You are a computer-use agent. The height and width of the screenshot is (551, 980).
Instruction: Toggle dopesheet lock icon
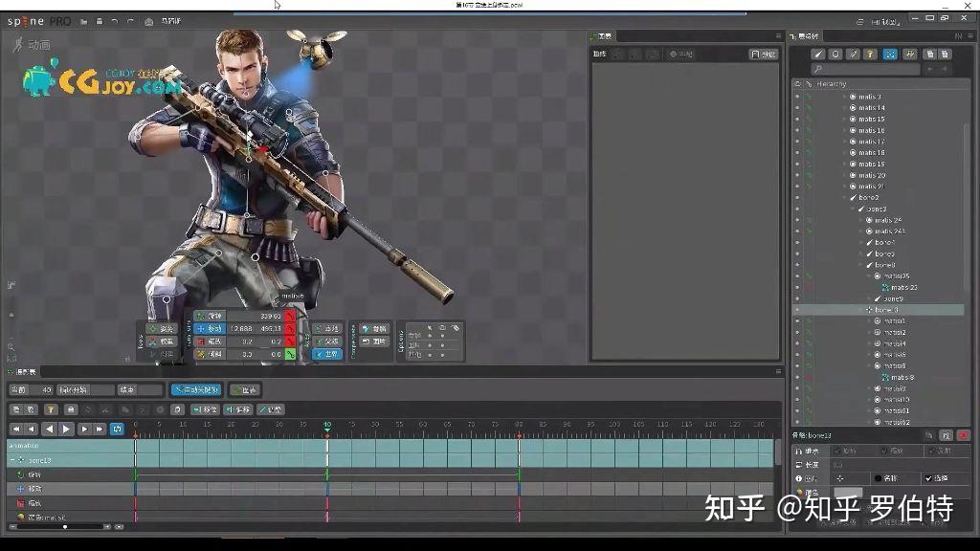pyautogui.click(x=71, y=409)
